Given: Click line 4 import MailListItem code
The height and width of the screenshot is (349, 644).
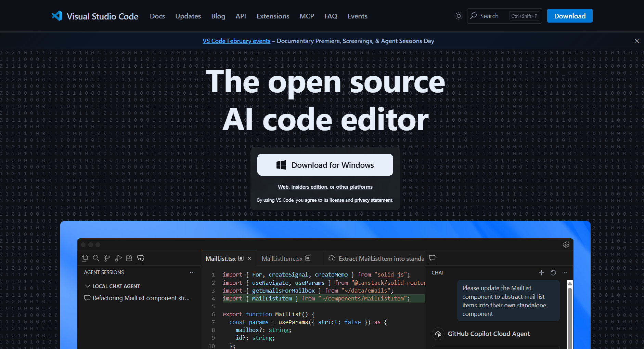Looking at the screenshot, I should click(316, 298).
